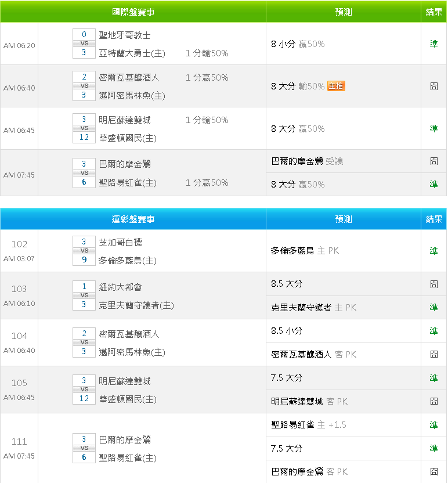
Task: Click prediction 7.5 大分 for game 105
Action: (287, 378)
